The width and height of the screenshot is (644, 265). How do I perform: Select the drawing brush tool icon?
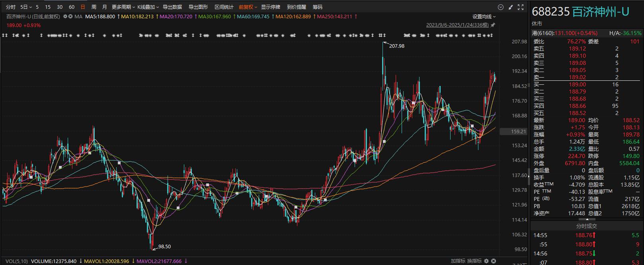pos(511,7)
